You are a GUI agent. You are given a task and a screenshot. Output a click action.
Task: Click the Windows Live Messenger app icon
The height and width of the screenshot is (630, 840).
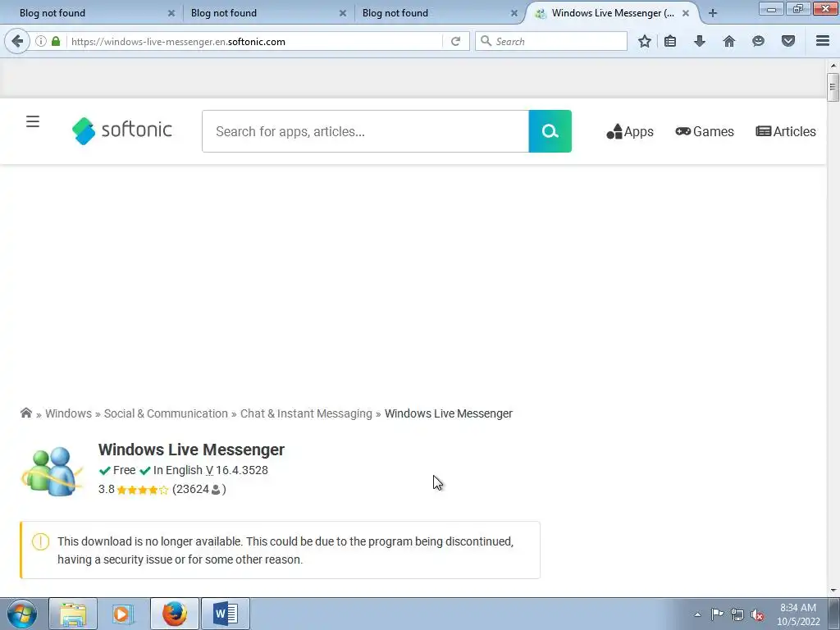point(52,470)
